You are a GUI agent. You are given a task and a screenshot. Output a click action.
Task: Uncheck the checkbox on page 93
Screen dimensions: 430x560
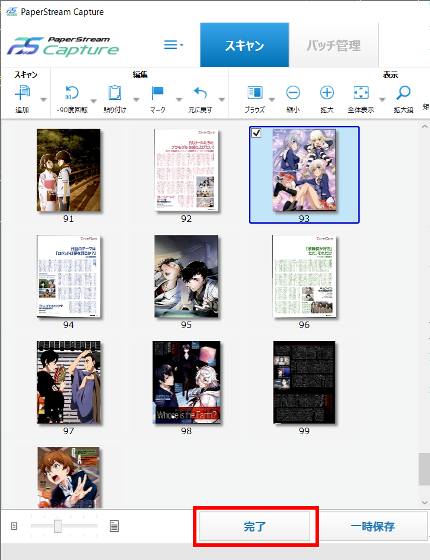coord(256,133)
